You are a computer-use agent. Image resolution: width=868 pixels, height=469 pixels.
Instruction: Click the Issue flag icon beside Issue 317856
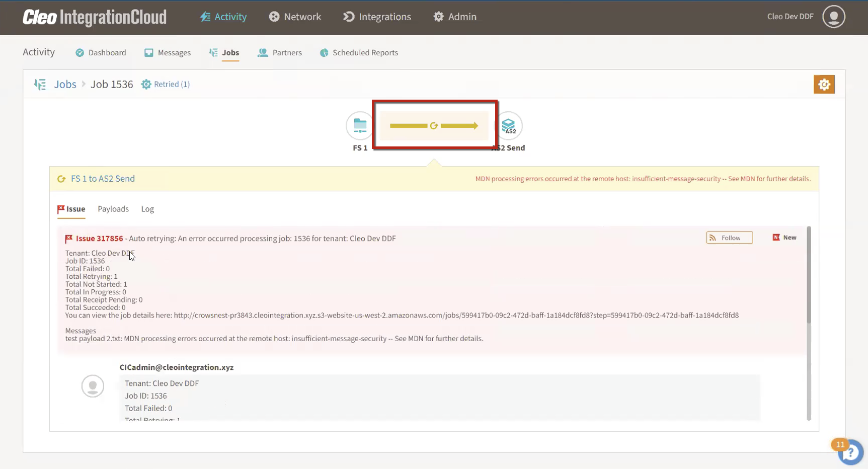69,238
